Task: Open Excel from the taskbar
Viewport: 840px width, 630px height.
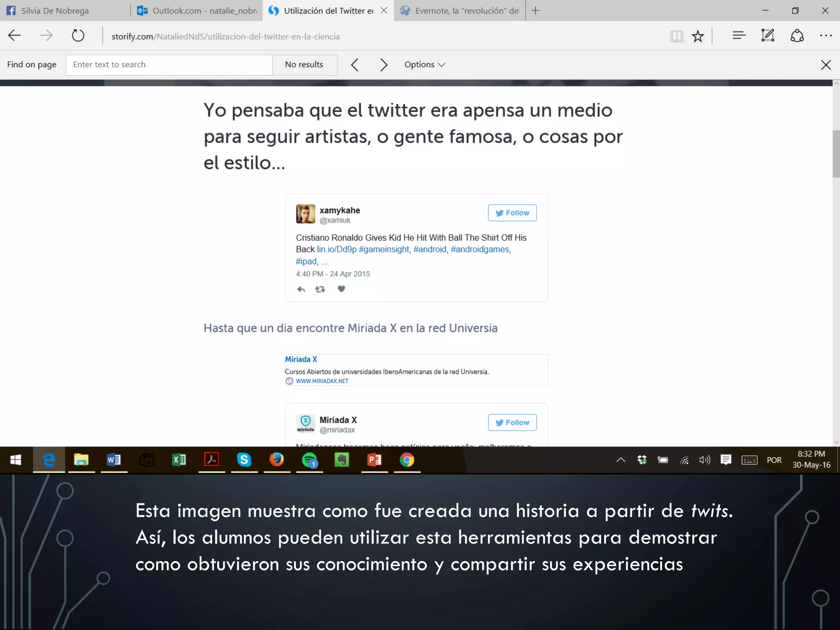Action: [x=179, y=460]
